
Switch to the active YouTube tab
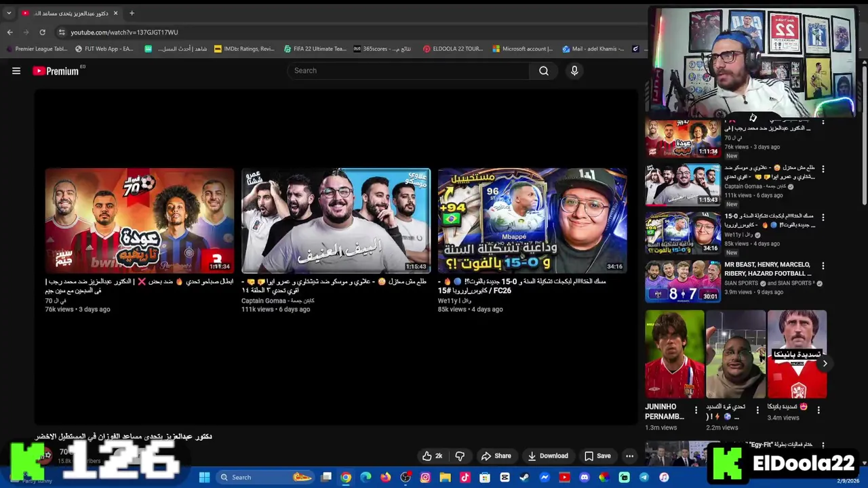point(70,13)
